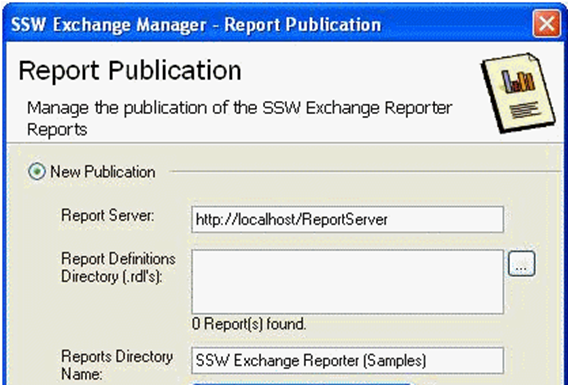Click the 'Manage the publication' description text
The image size is (569, 386).
pos(240,119)
